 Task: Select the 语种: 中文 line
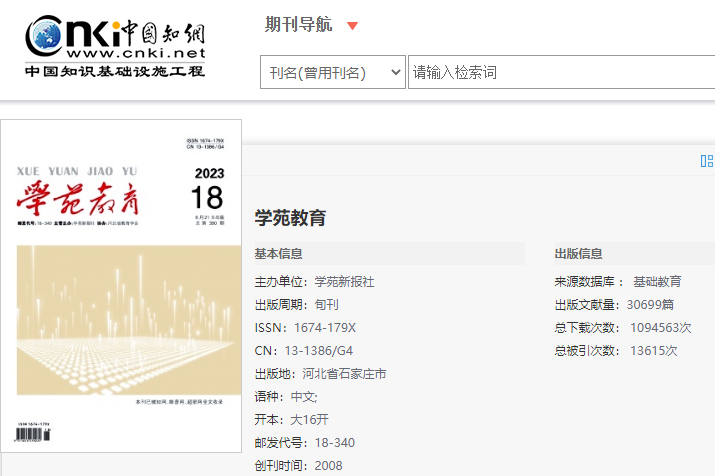[x=286, y=397]
